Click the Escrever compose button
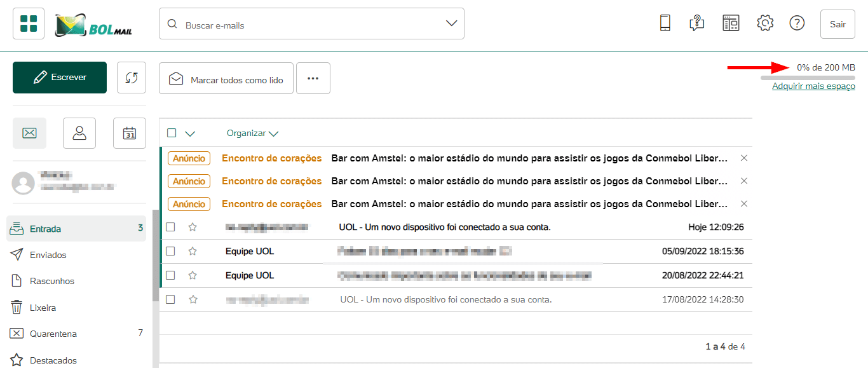 60,78
